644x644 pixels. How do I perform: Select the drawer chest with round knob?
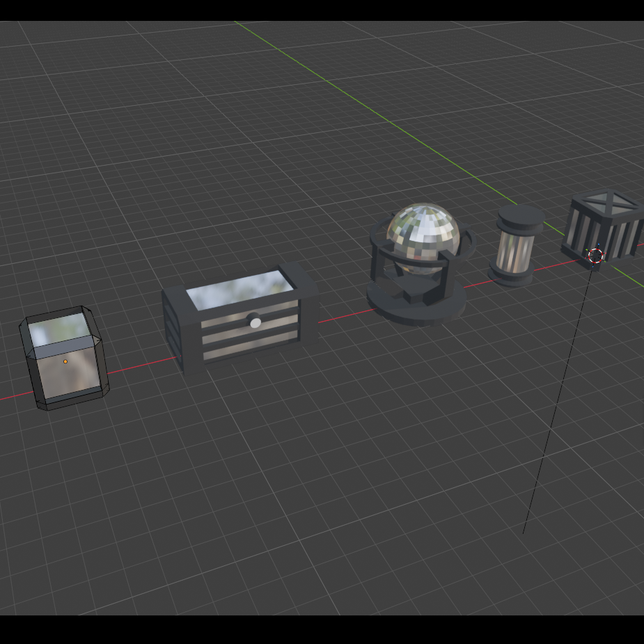(241, 318)
